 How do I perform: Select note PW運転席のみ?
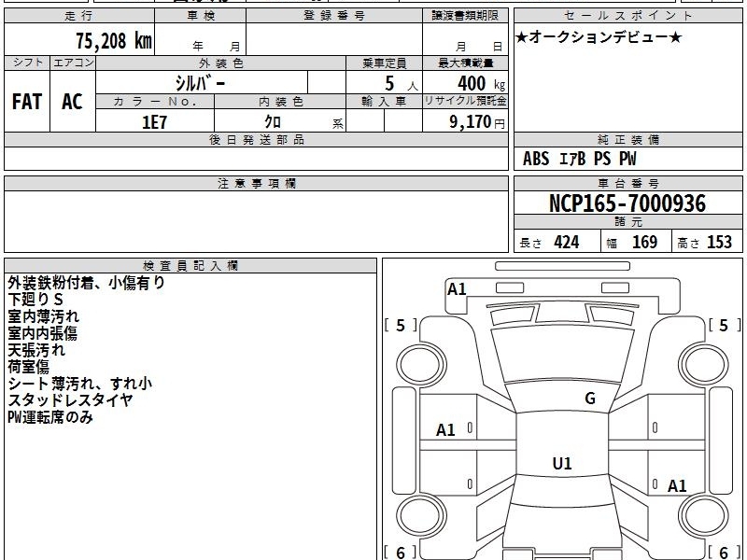point(50,417)
